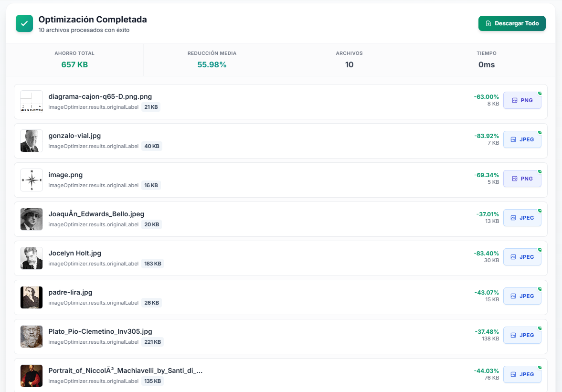Download diagrama-cajon-q65-D PNG file
Screen dimensions: 562x392
click(x=522, y=100)
